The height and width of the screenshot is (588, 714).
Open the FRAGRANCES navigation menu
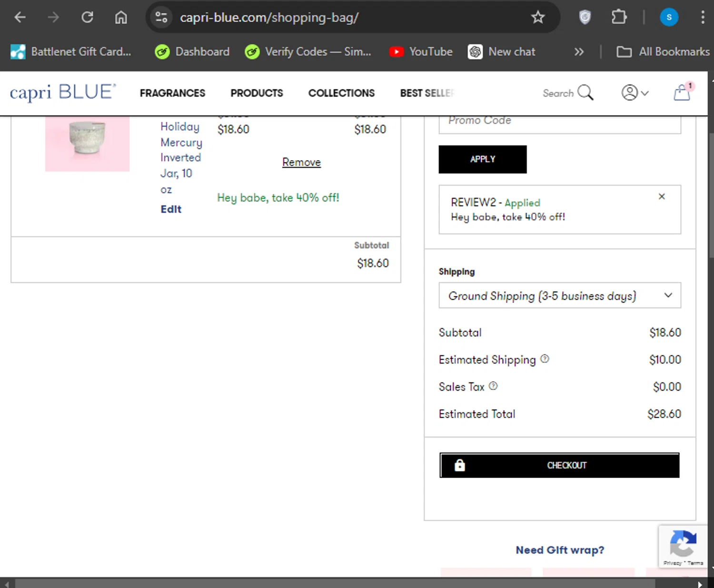(172, 93)
